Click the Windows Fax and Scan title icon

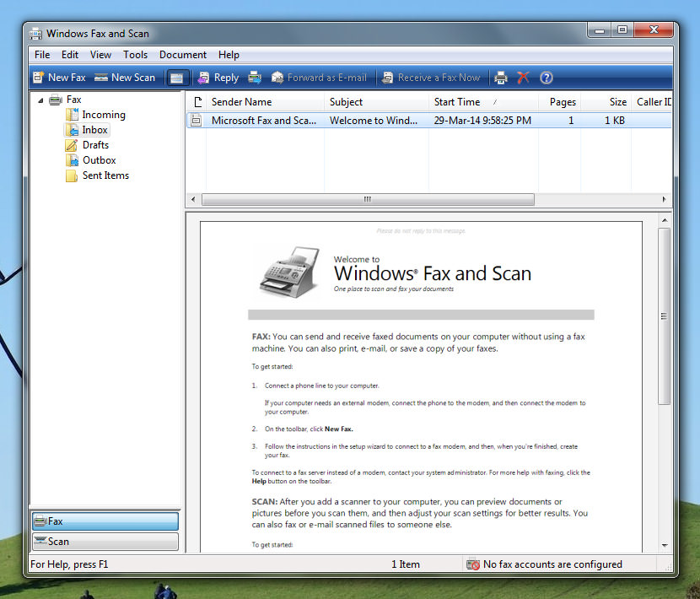[x=35, y=34]
